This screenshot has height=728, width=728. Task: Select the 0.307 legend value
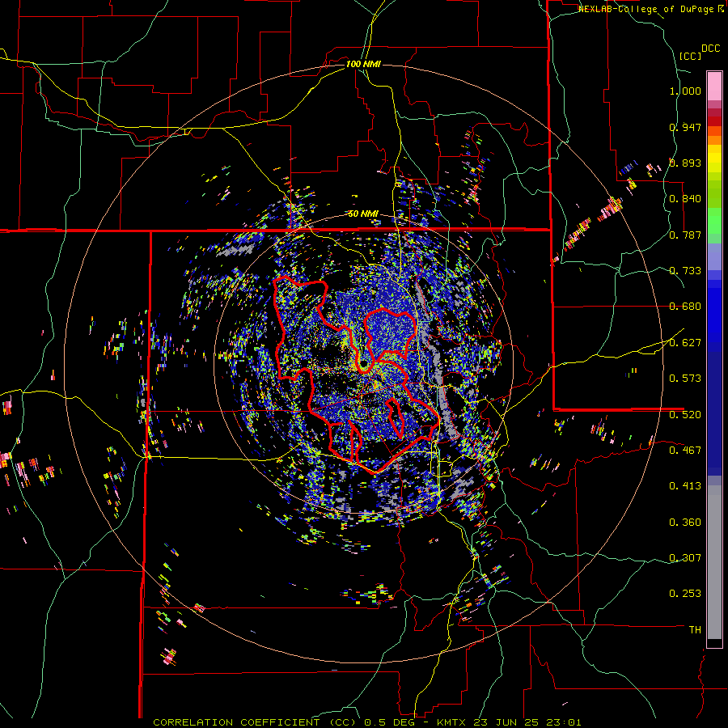[x=685, y=557]
